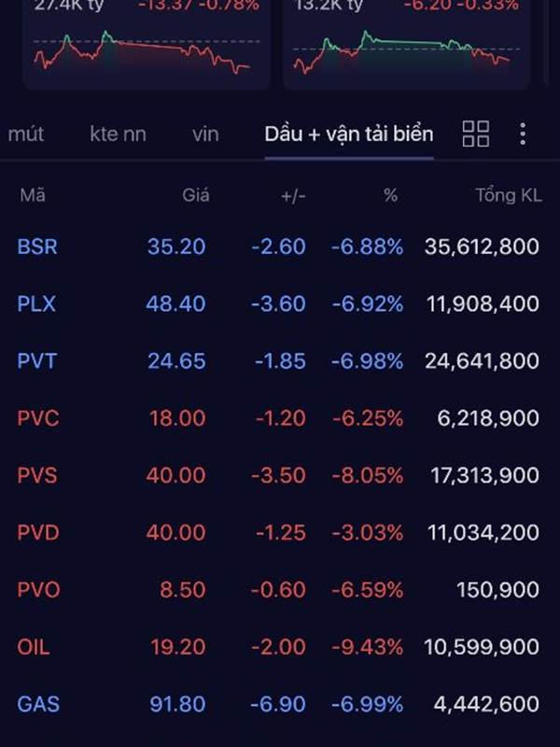The image size is (560, 747).
Task: Sort by the 'Mã' column header
Action: pyautogui.click(x=33, y=195)
